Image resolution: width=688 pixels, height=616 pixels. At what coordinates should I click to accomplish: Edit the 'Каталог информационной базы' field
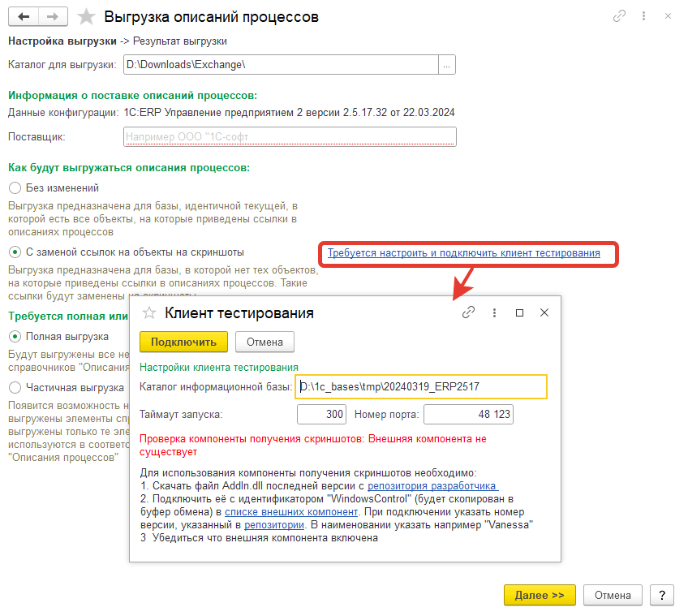[421, 387]
